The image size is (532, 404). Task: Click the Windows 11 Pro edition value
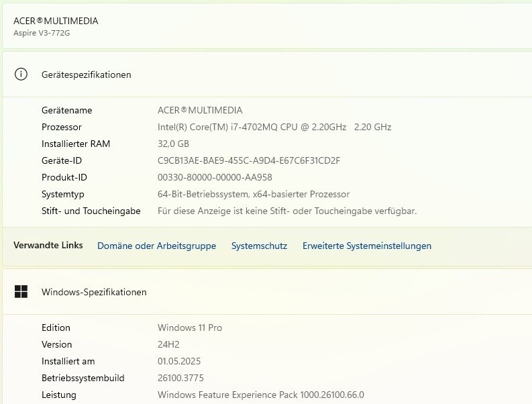[x=190, y=327]
